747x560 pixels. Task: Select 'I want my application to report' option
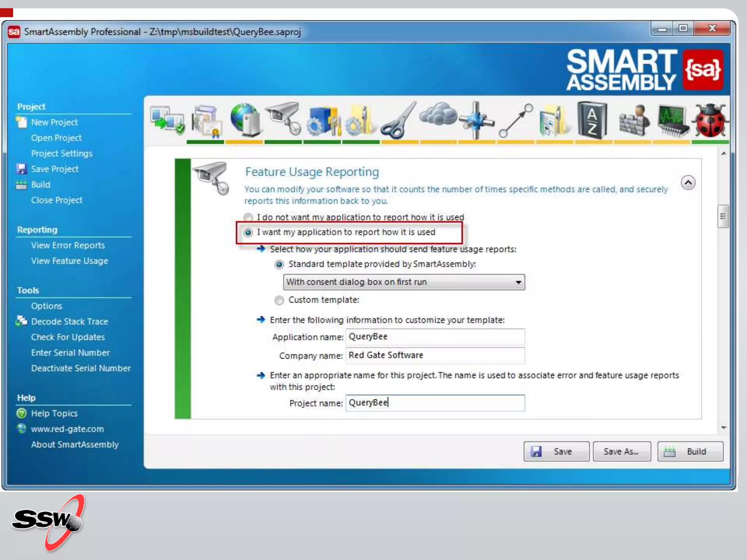pyautogui.click(x=248, y=232)
